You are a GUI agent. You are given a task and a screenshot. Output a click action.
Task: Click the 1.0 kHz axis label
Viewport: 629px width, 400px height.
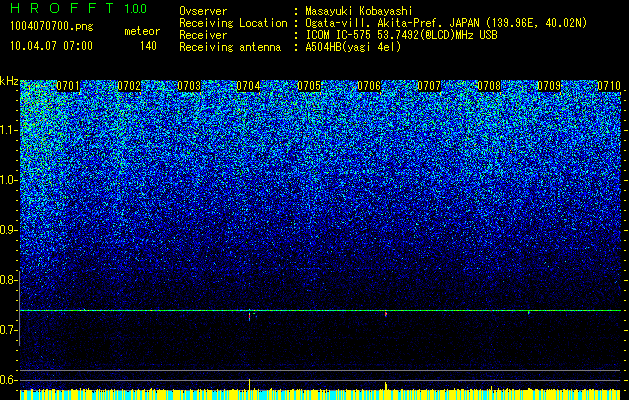(x=9, y=180)
